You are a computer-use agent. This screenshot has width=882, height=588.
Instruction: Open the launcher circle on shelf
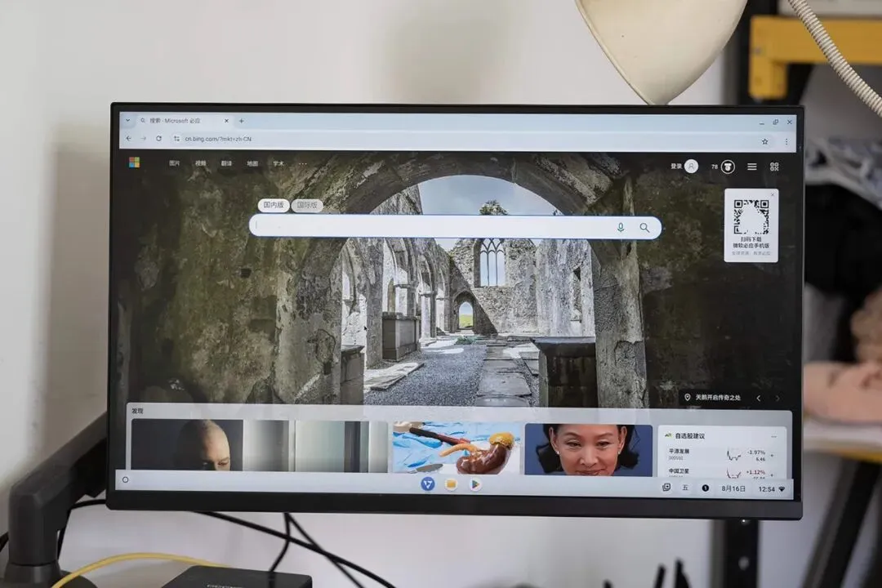(x=126, y=480)
